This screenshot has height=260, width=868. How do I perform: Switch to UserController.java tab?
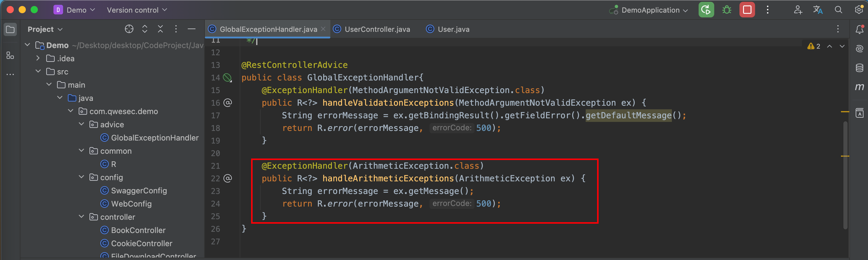372,29
